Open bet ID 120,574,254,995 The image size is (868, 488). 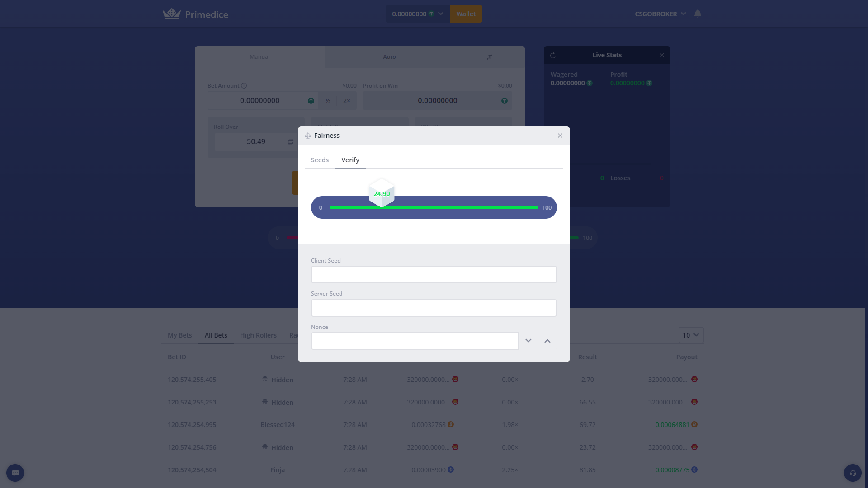pyautogui.click(x=192, y=425)
